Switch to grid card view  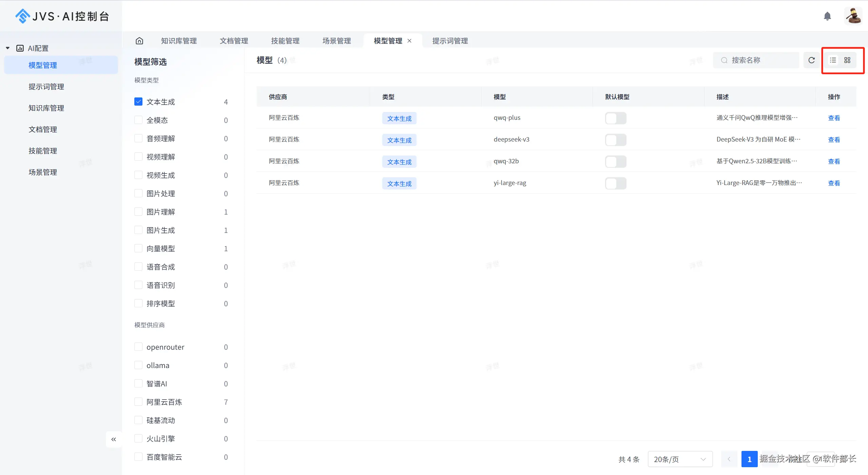847,60
